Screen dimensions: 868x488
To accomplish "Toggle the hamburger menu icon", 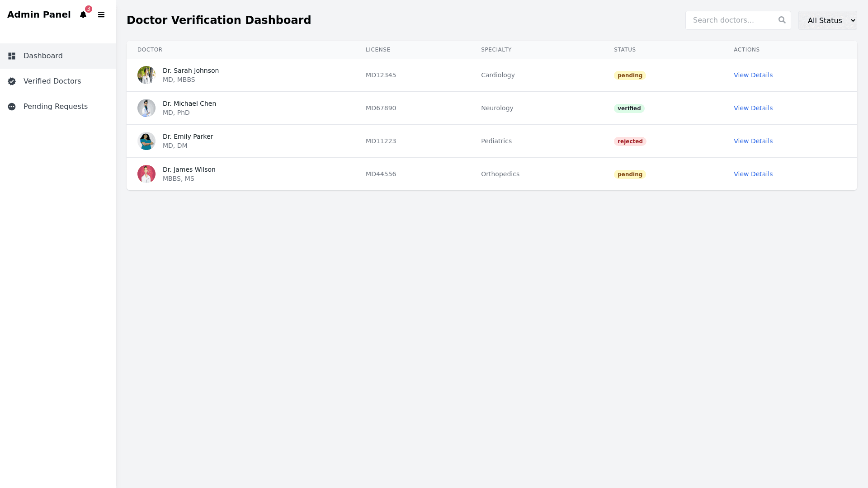I will click(x=101, y=15).
